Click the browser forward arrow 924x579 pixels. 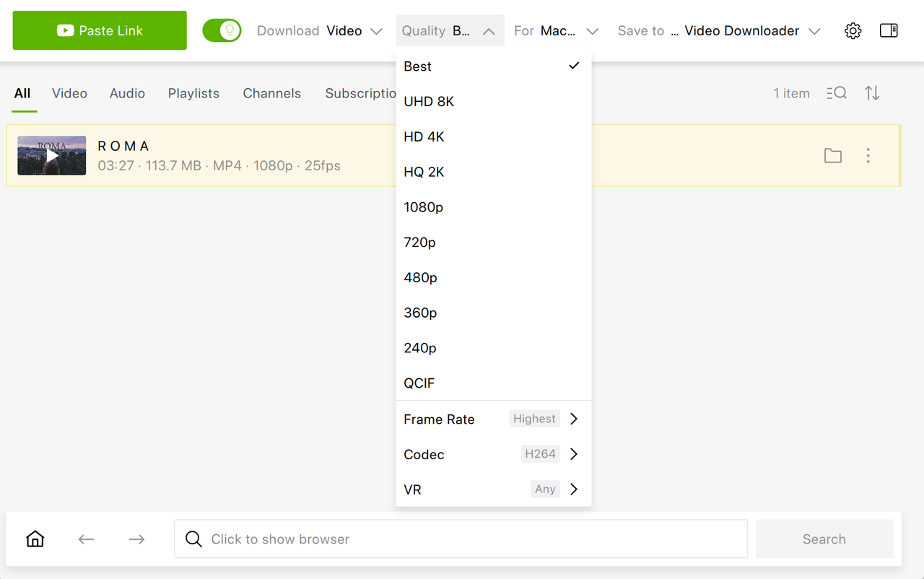(x=136, y=539)
